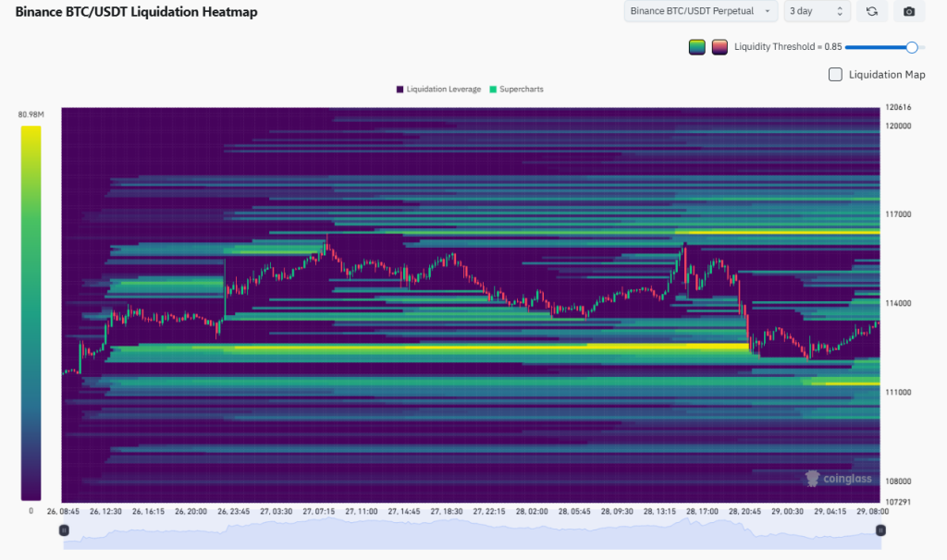Click the 27, 07:15 time axis label

coord(319,511)
